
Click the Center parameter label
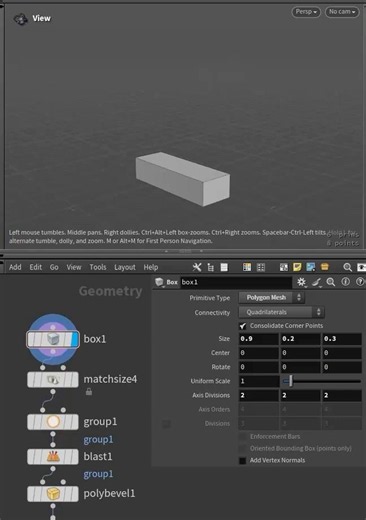click(x=220, y=353)
